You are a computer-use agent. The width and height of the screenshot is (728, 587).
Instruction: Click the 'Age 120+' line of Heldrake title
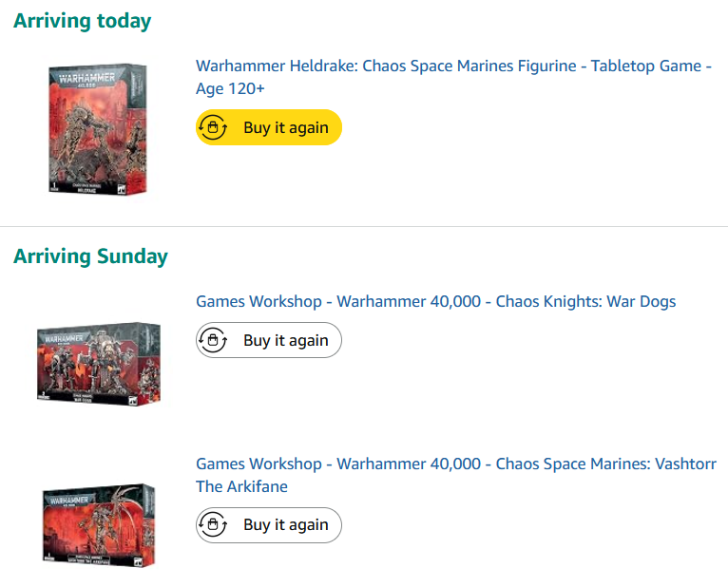pyautogui.click(x=230, y=88)
